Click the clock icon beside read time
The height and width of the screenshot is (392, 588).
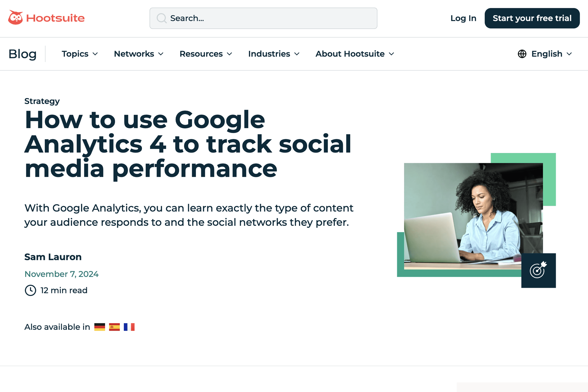pyautogui.click(x=30, y=290)
